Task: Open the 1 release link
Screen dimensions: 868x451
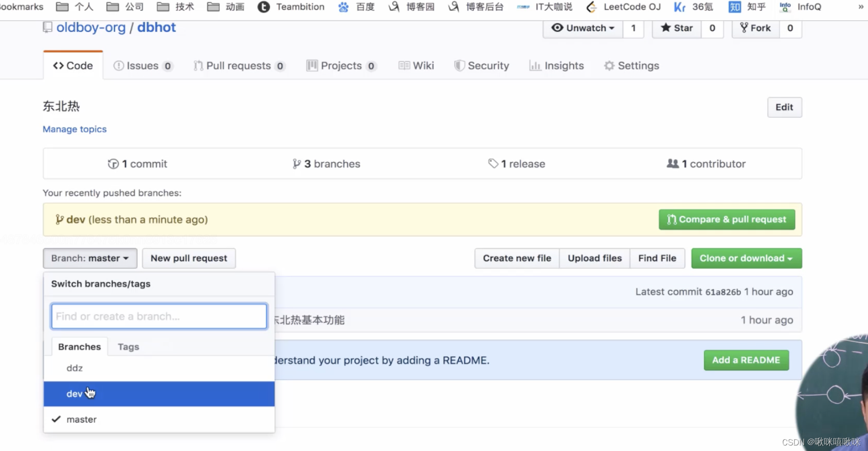Action: click(517, 164)
